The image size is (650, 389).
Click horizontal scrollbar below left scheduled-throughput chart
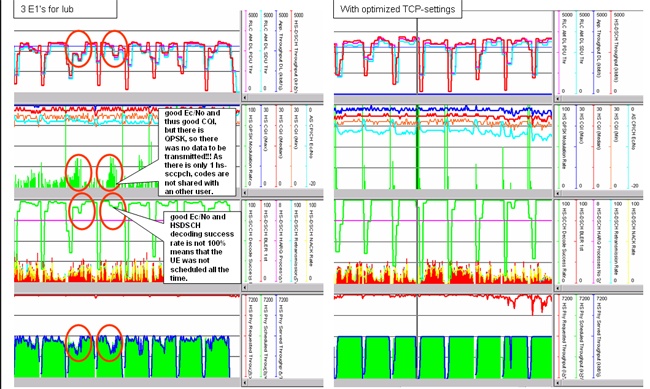click(x=127, y=382)
